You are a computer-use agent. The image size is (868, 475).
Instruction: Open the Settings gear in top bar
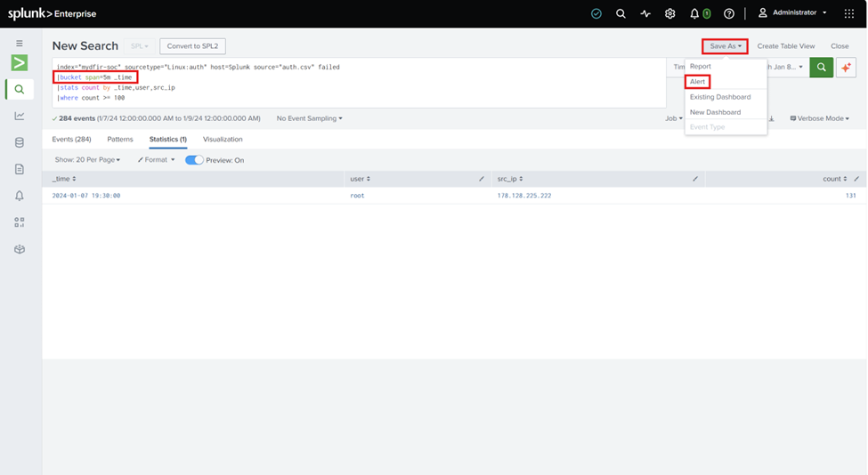pyautogui.click(x=669, y=13)
